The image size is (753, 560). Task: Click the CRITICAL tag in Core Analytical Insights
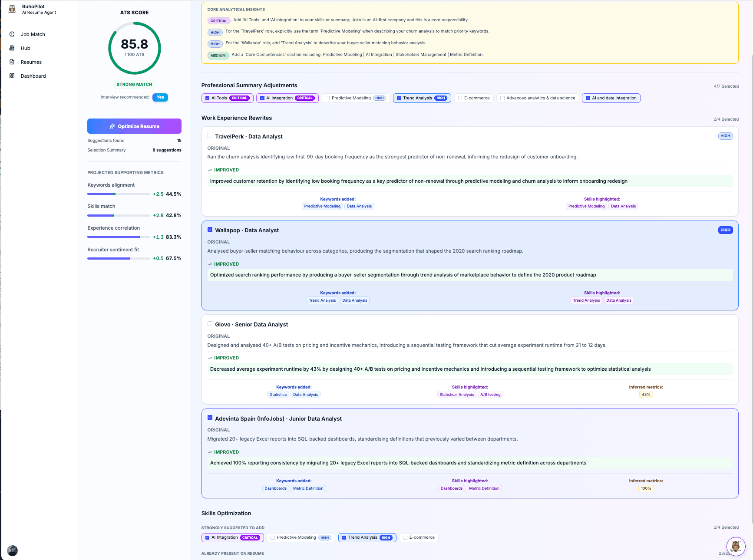tap(219, 21)
